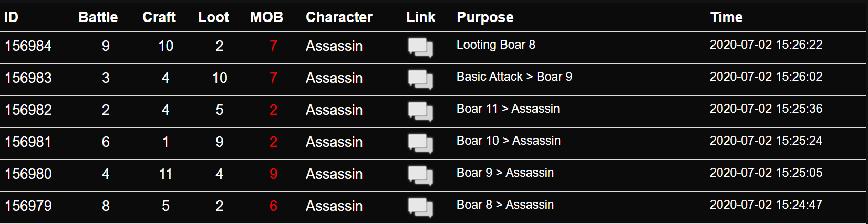This screenshot has height=224, width=868.
Task: Select 'Basic Attack > Boar 9' purpose entry
Action: (514, 77)
